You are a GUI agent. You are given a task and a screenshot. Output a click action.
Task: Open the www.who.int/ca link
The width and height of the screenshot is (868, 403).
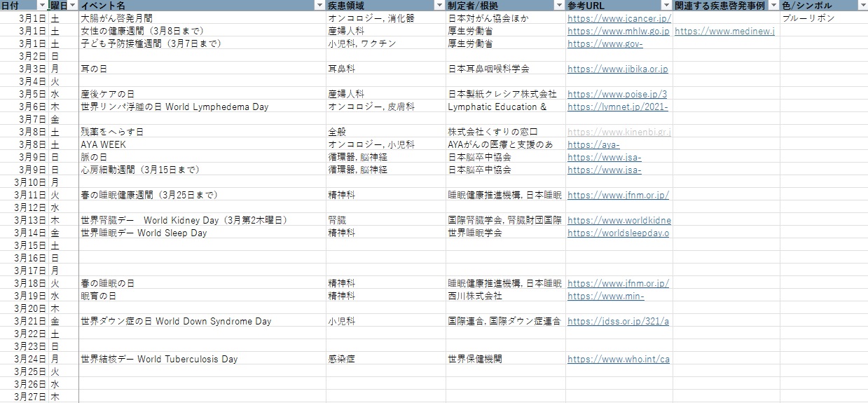click(x=618, y=359)
